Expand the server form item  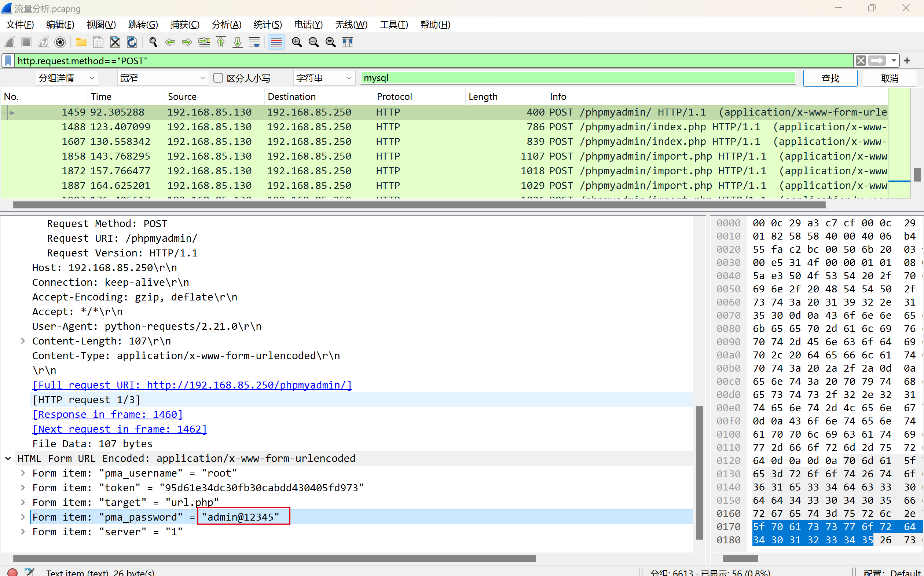pyautogui.click(x=23, y=532)
